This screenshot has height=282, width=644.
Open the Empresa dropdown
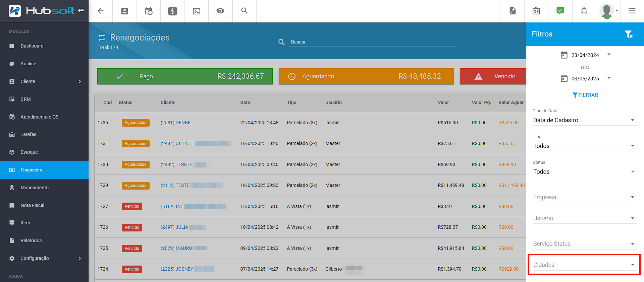[x=585, y=197]
